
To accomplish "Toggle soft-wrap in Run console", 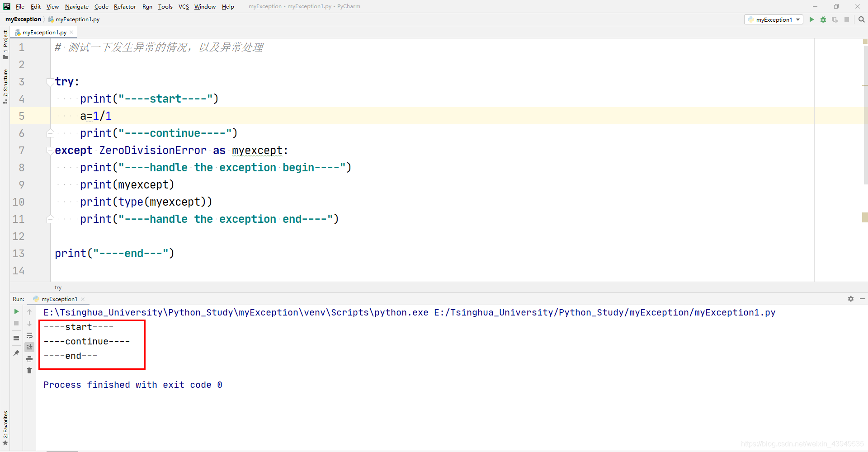I will tap(29, 335).
